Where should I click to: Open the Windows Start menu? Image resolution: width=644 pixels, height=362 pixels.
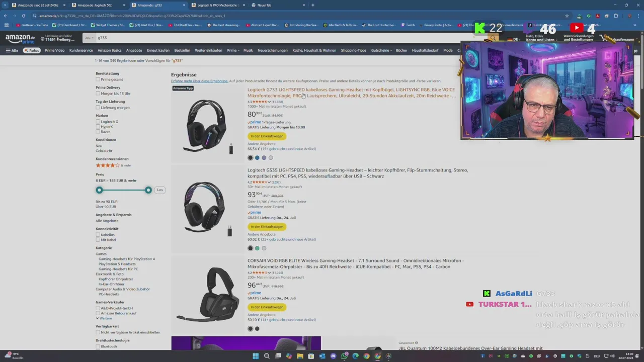pos(256,356)
